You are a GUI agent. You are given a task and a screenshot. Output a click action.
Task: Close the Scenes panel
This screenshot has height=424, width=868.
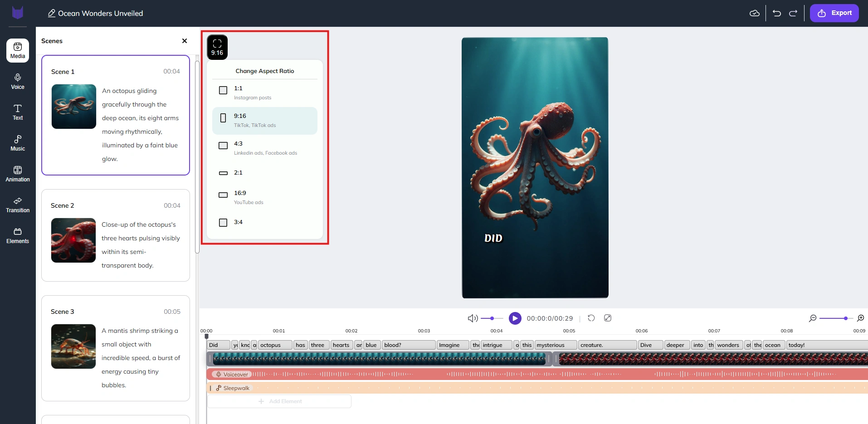point(185,41)
